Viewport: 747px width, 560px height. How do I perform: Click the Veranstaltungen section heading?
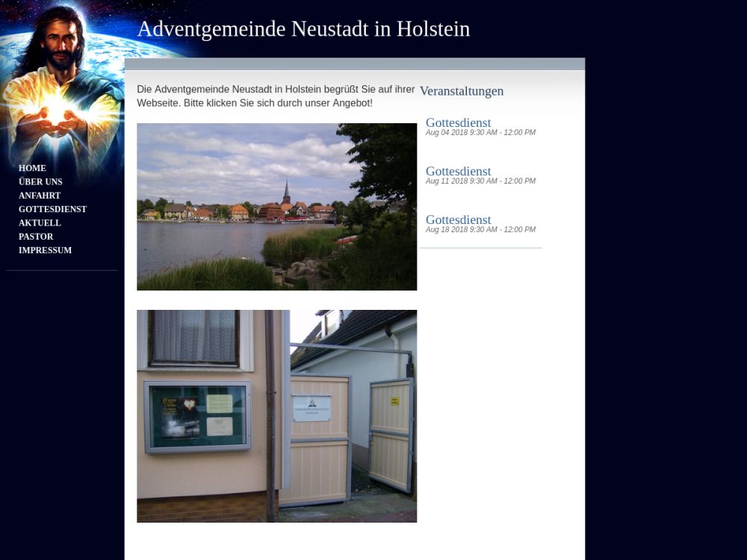[x=462, y=91]
